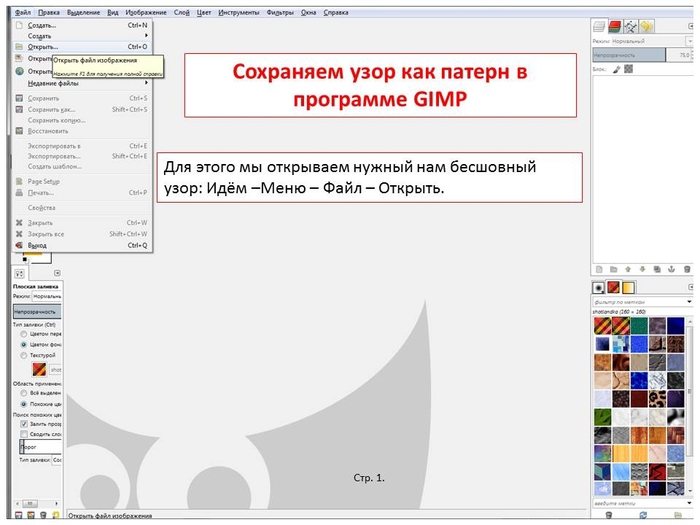Delete the layer trash icon
700x525 pixels.
(687, 269)
